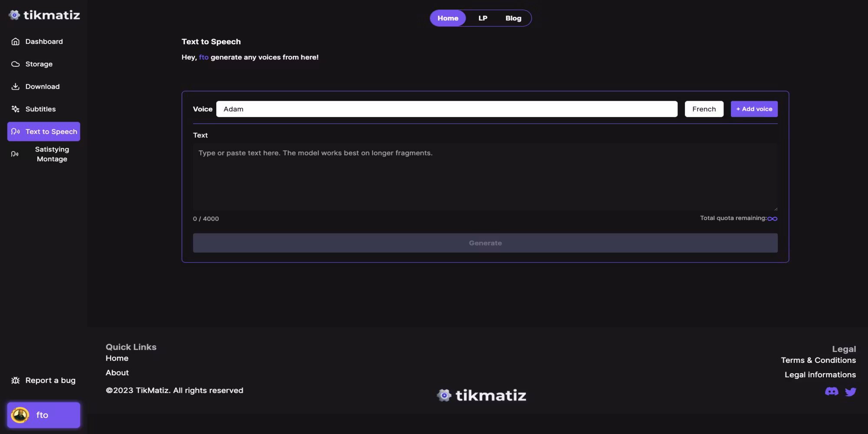
Task: Open the fto user profile menu
Action: (x=43, y=415)
